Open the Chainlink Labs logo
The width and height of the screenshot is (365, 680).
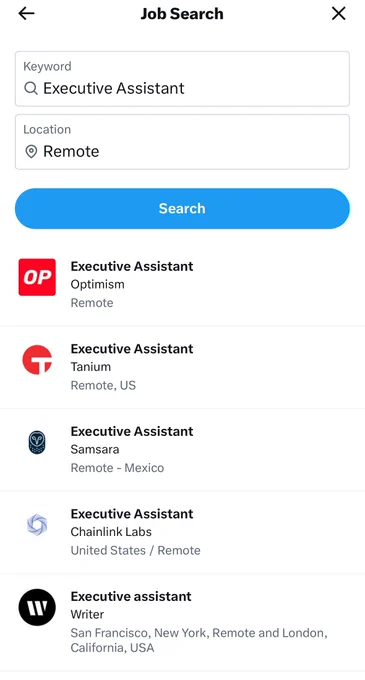coord(37,525)
